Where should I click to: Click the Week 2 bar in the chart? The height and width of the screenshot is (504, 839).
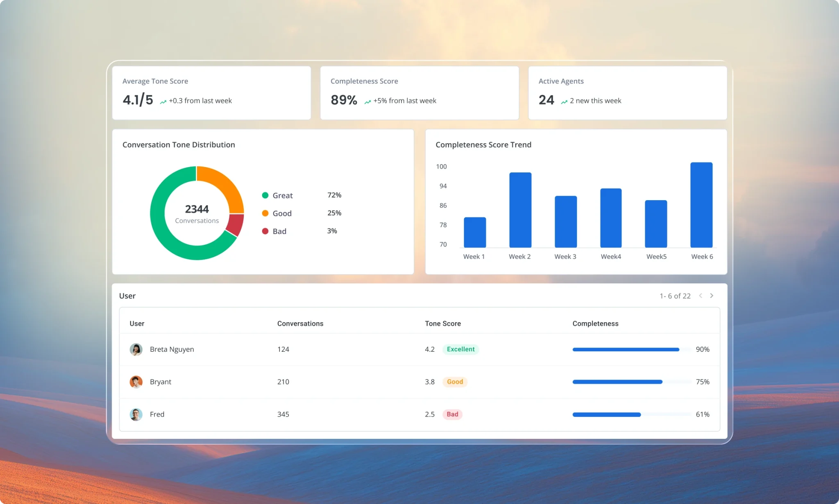point(520,210)
